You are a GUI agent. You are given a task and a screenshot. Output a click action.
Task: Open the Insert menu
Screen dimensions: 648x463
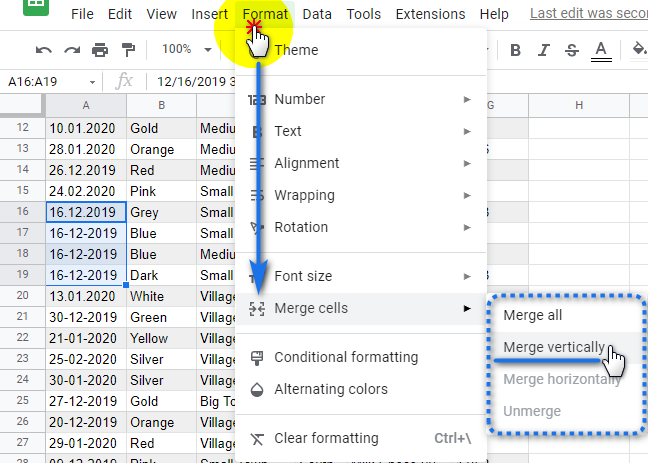point(209,14)
